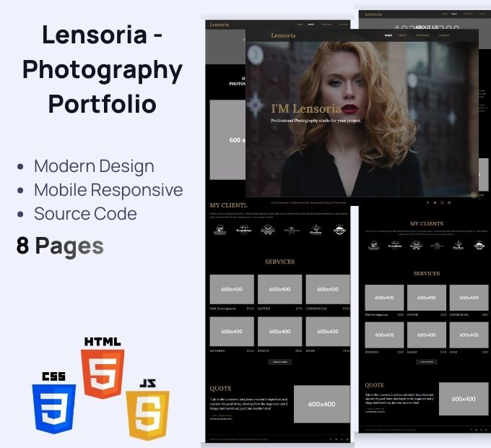
Task: Open WEDDING service thumbnail in right mockup
Action: tap(384, 335)
